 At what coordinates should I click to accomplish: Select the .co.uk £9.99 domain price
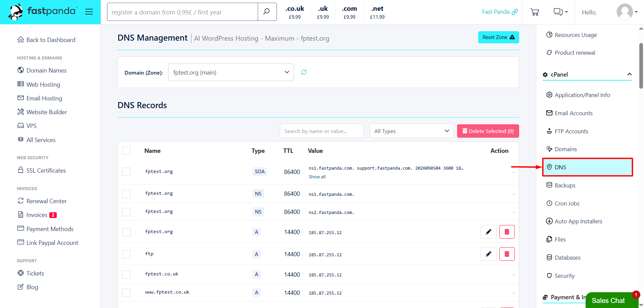pos(295,12)
